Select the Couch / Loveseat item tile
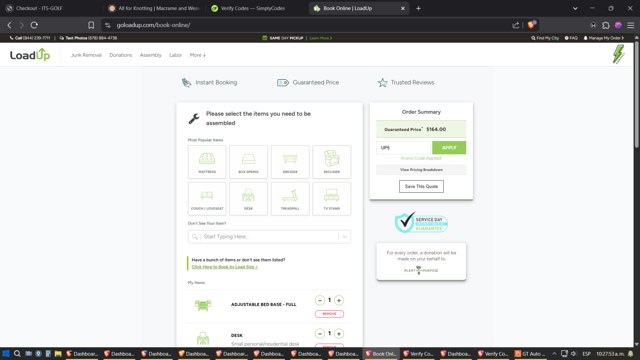The height and width of the screenshot is (360, 640). (x=207, y=198)
